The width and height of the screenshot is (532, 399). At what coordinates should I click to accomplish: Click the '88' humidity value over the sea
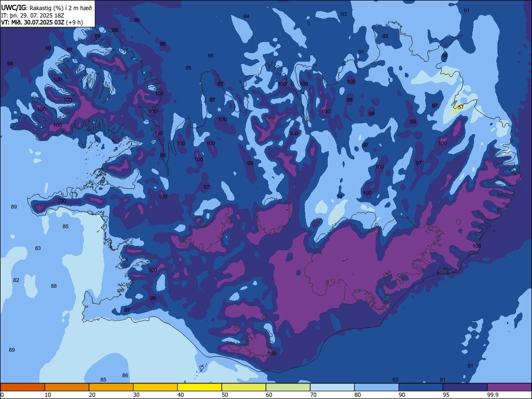coord(54,286)
